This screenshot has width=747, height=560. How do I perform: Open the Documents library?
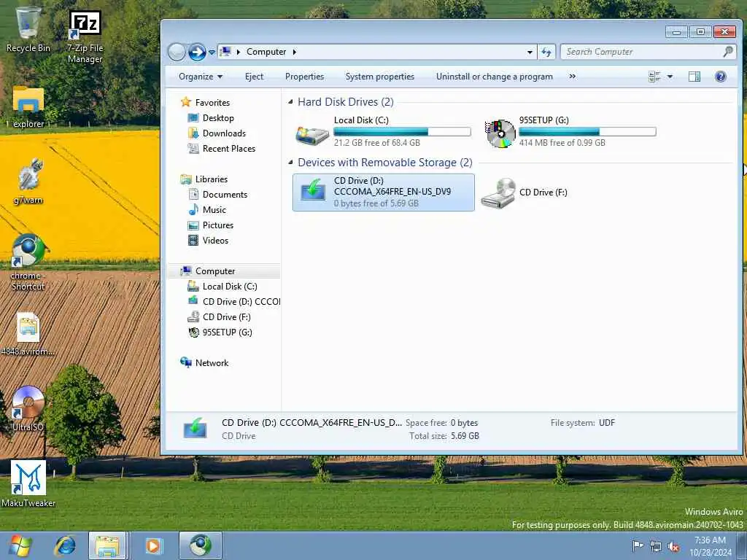pyautogui.click(x=225, y=194)
